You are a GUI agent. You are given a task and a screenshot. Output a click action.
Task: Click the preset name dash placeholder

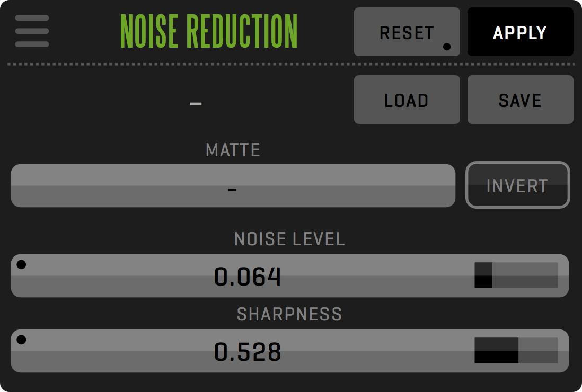pyautogui.click(x=196, y=103)
